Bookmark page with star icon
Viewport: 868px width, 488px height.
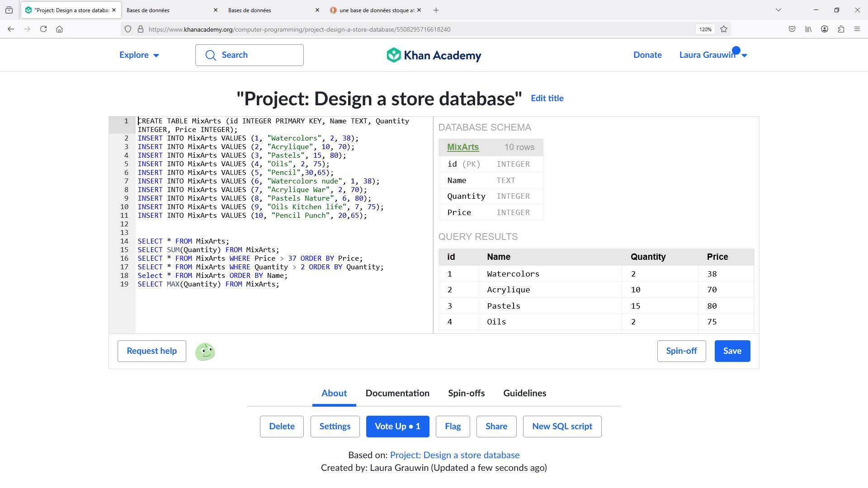click(x=724, y=29)
